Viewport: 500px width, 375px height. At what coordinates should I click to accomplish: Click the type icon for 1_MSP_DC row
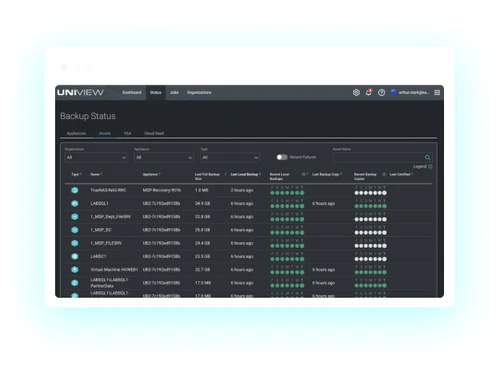75,230
